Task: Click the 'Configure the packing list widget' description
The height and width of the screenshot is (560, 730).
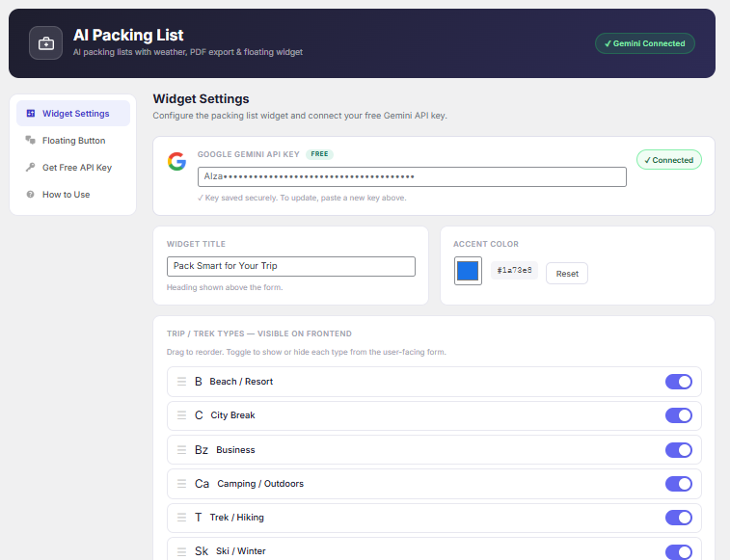Action: click(x=300, y=116)
